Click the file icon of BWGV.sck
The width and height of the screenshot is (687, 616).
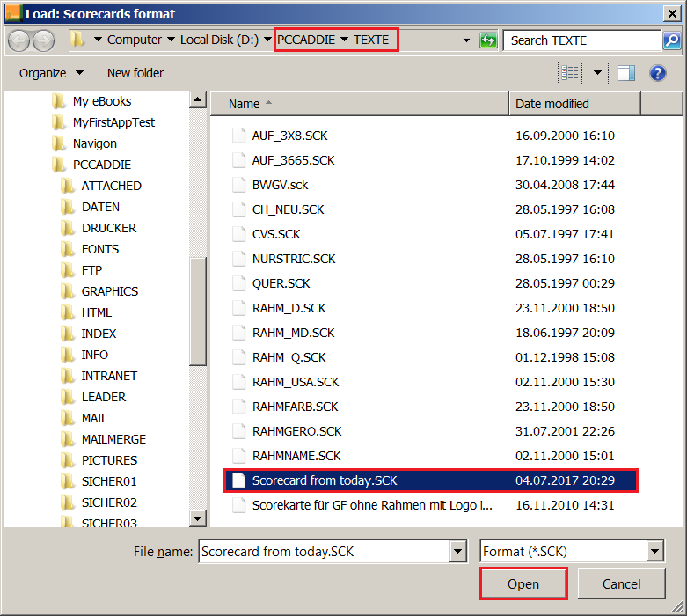coord(237,185)
